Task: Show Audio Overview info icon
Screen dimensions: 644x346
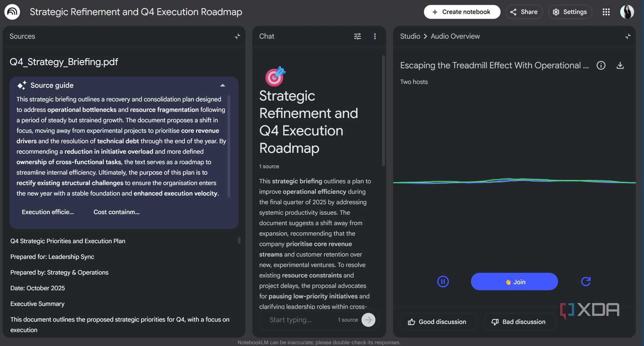Action: pyautogui.click(x=601, y=66)
